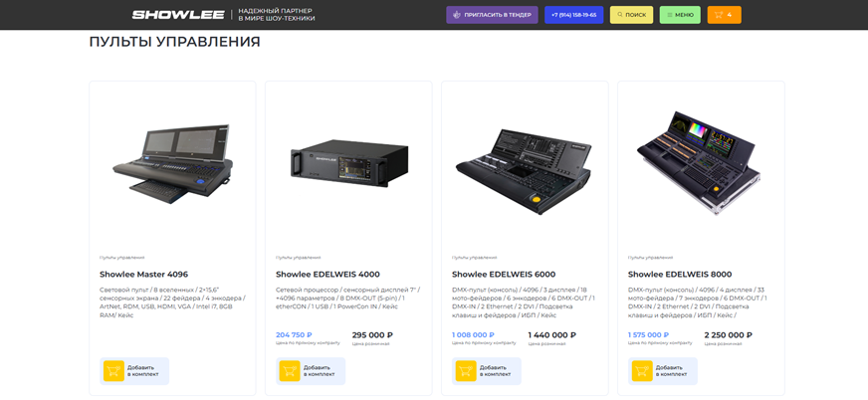Click the Пригласить в тендер button

click(492, 15)
